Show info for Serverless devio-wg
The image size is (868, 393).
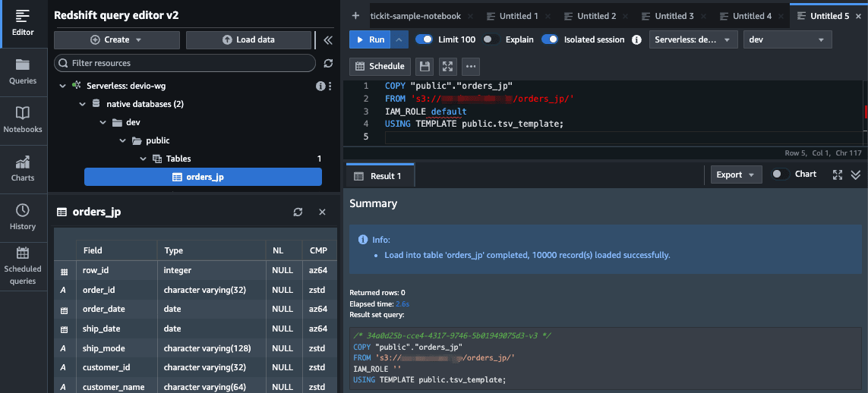(x=320, y=86)
